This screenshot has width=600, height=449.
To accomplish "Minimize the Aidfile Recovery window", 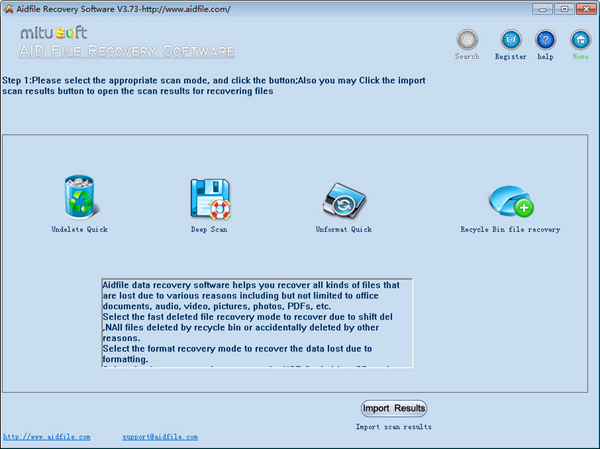I will (543, 9).
